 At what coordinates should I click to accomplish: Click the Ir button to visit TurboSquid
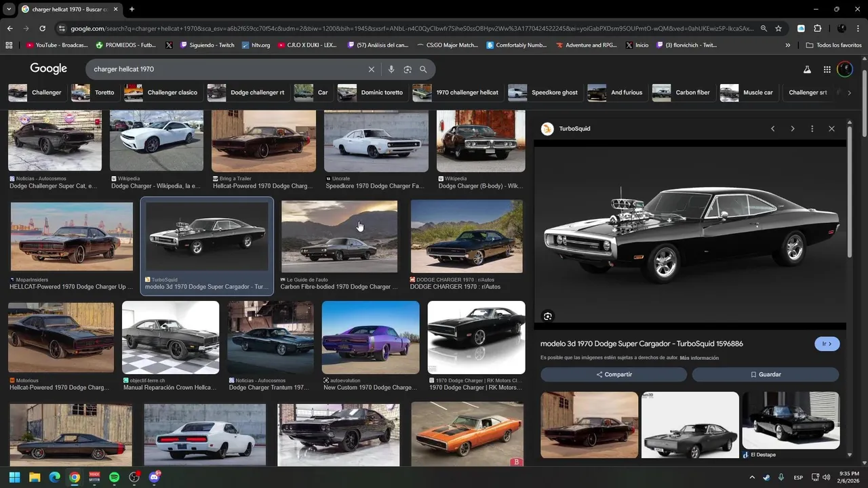click(x=827, y=344)
